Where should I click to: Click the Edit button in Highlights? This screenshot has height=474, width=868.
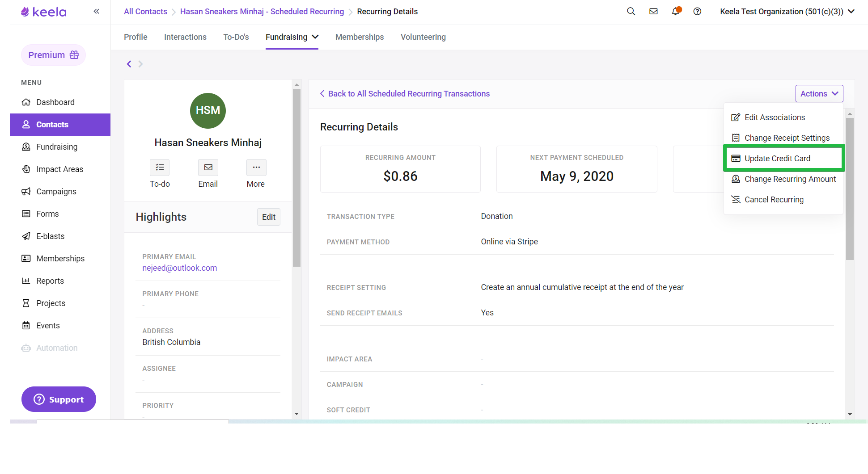(269, 217)
